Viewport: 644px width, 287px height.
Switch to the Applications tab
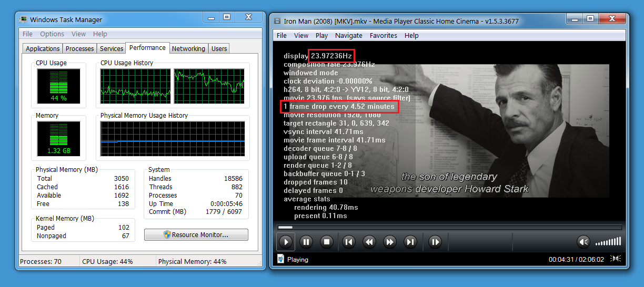coord(43,48)
